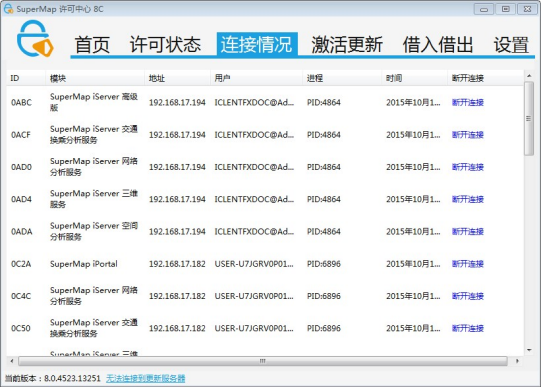Click address 192.168.17.194 in row 0ABC
The height and width of the screenshot is (387, 541).
pyautogui.click(x=177, y=102)
